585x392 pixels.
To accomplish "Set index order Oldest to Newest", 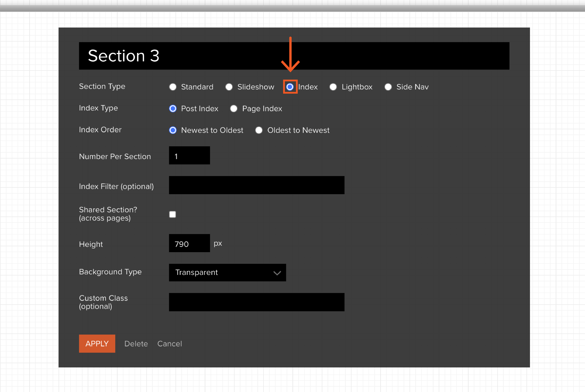I will (259, 130).
